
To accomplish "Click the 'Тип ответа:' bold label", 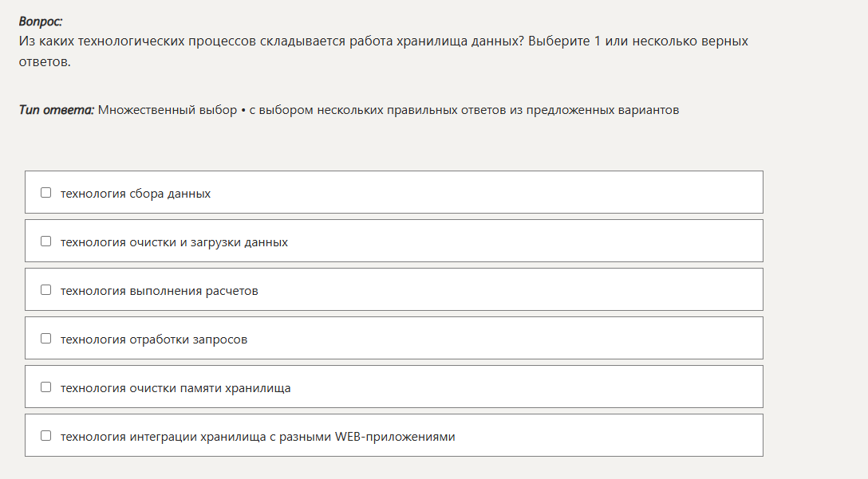I will click(x=57, y=110).
